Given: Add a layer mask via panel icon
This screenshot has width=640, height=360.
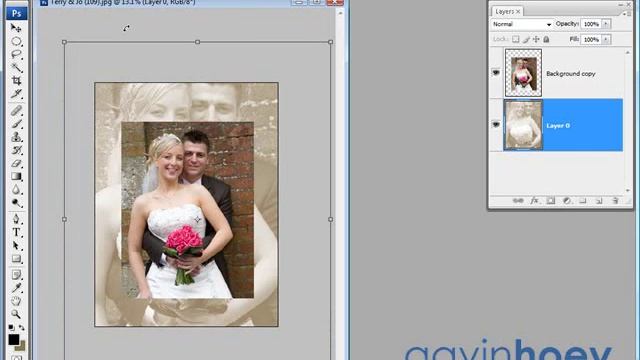Looking at the screenshot, I should click(x=551, y=200).
